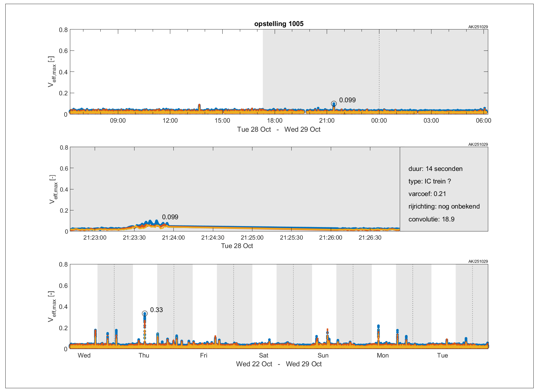
Task: Select the 0.33 peak value label
Action: [x=156, y=310]
